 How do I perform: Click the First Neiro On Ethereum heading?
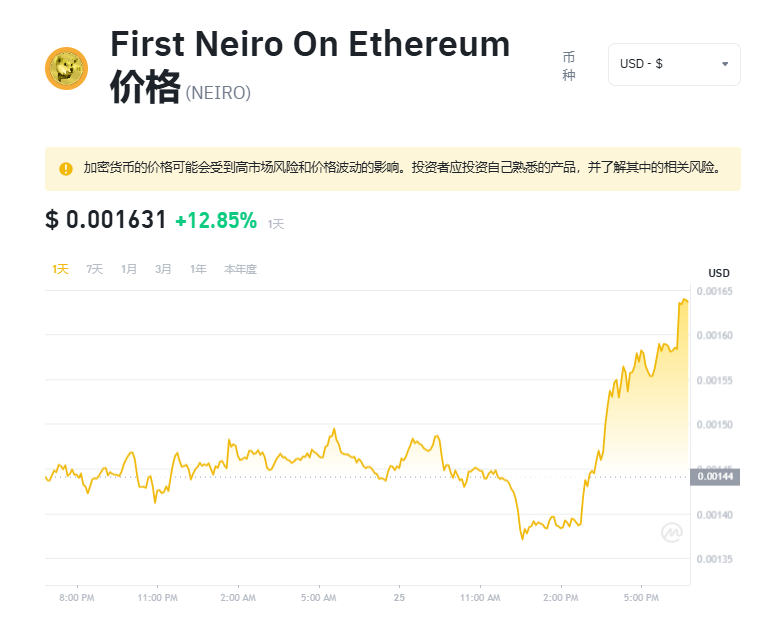[310, 45]
